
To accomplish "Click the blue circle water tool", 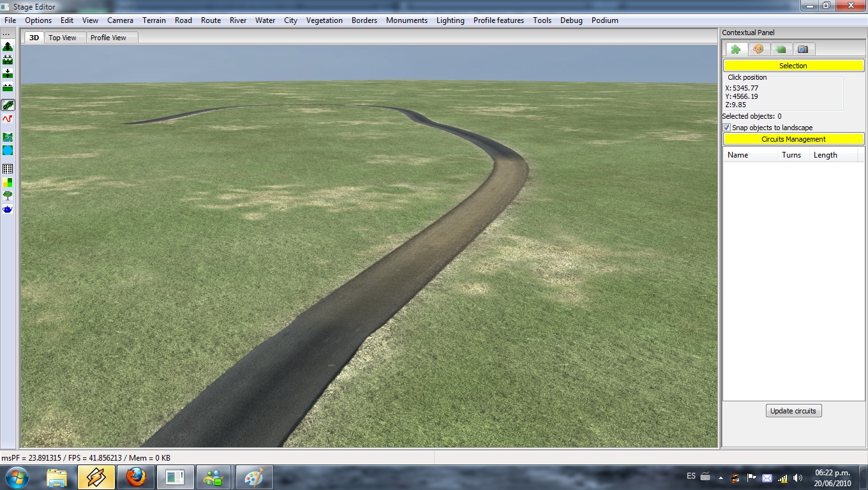I will click(x=8, y=151).
